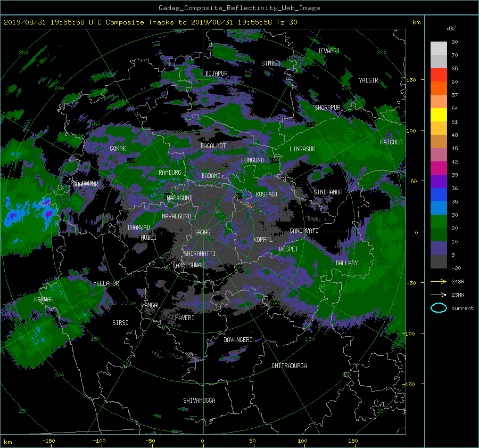This screenshot has height=448, width=479.
Task: Click the SHIVAMOGGA label
Action: coord(199,400)
